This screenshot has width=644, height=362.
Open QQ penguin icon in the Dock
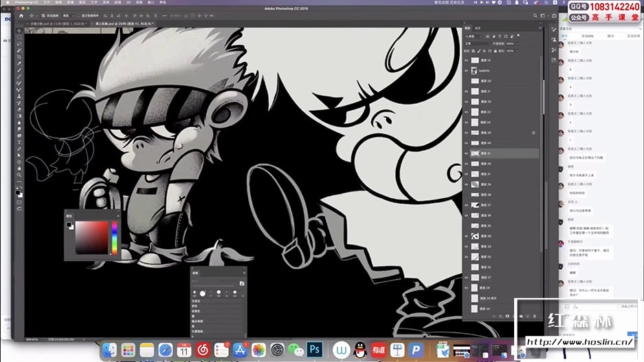coord(360,350)
